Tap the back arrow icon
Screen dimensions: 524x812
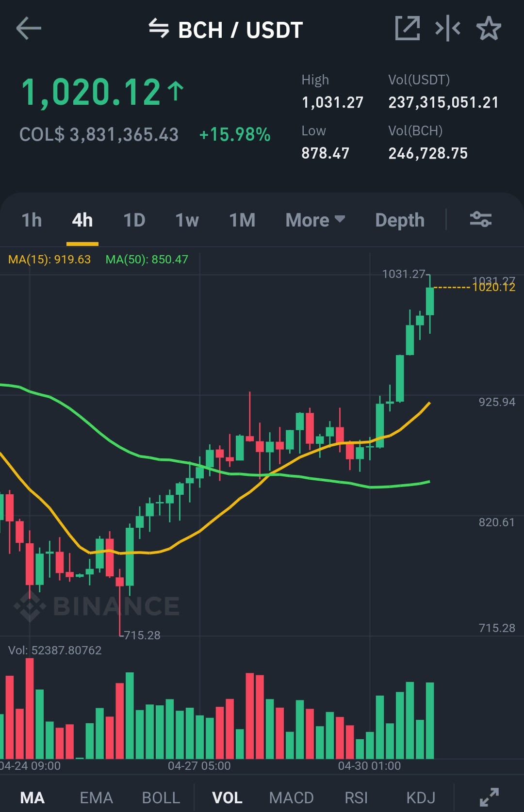29,29
